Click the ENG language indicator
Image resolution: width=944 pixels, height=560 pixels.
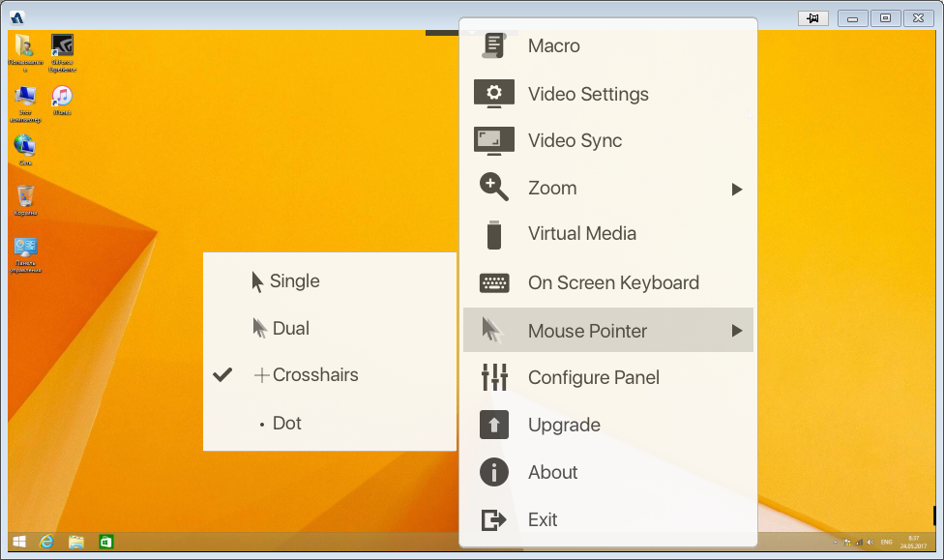tap(887, 543)
